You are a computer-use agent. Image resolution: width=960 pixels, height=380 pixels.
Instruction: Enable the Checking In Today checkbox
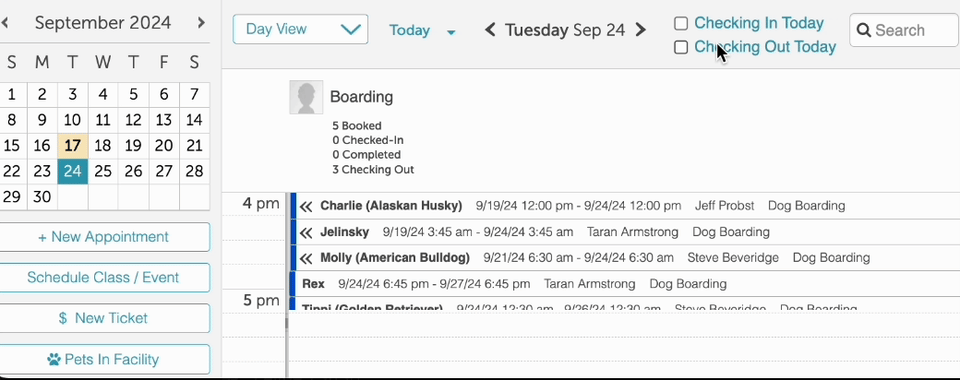(x=681, y=24)
